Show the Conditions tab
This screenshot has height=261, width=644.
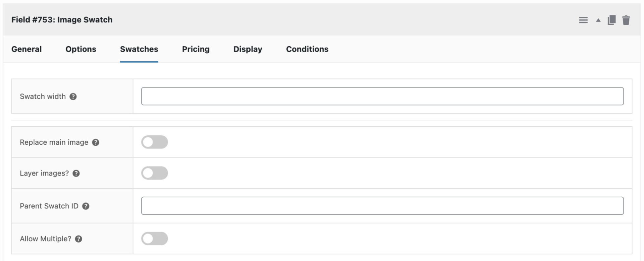point(307,49)
